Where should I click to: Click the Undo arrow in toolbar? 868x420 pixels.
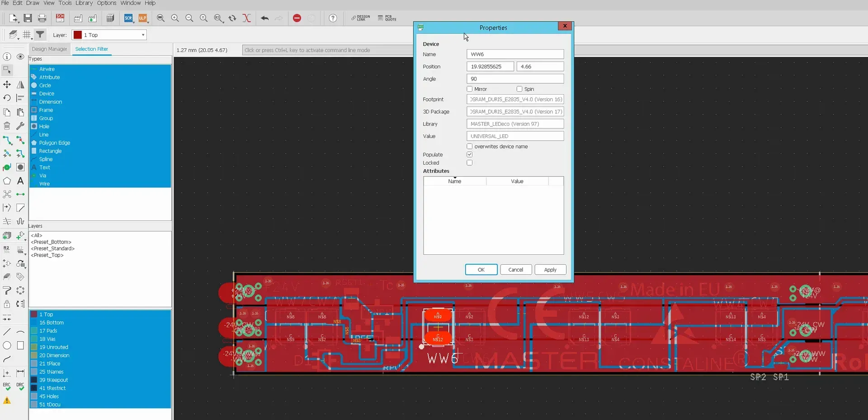click(x=265, y=18)
